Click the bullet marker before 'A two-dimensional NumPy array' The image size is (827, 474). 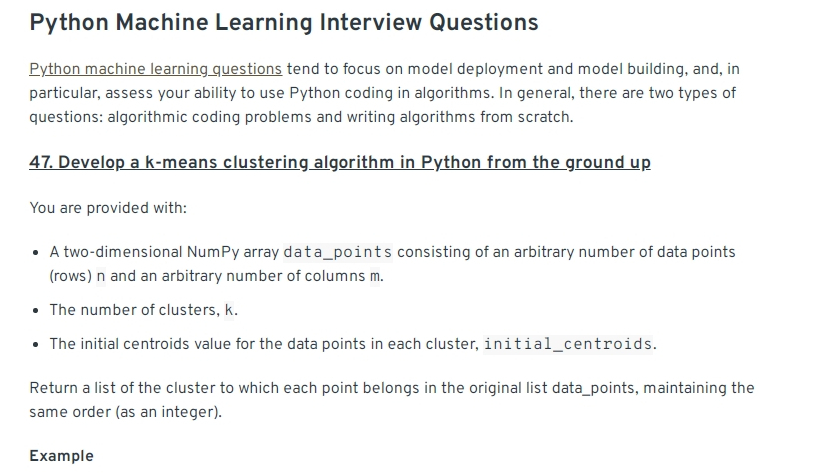(35, 253)
